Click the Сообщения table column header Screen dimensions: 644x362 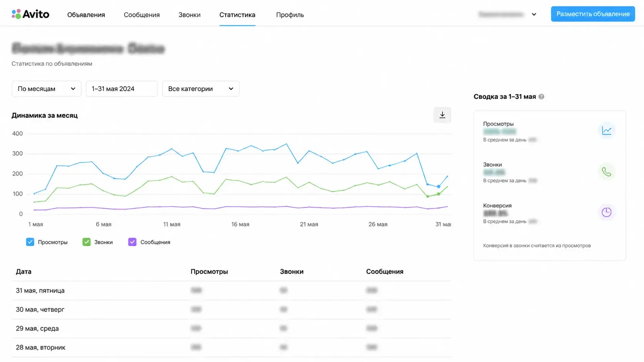(384, 272)
